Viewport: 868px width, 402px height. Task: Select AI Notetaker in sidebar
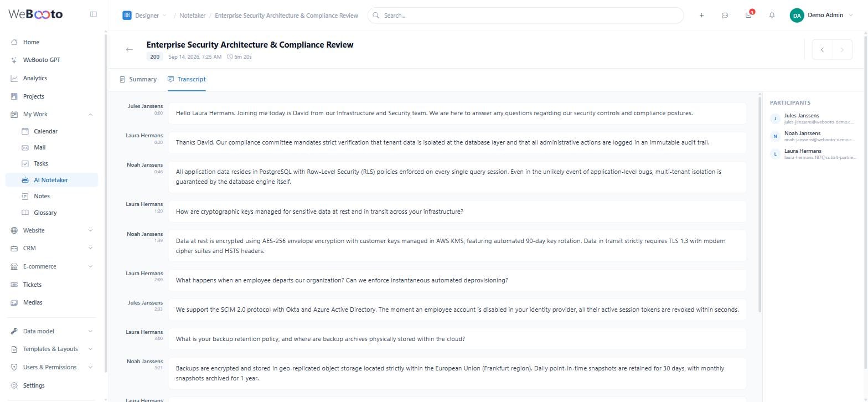52,180
